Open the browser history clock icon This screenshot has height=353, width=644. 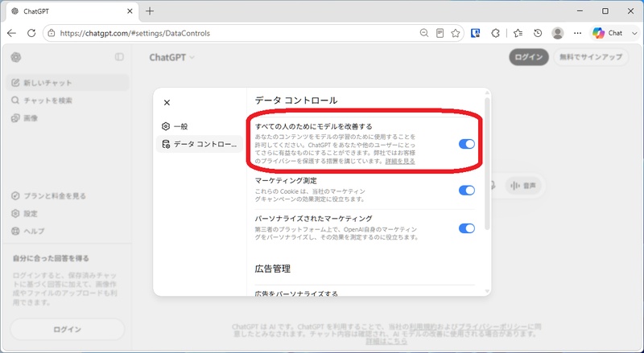[538, 33]
